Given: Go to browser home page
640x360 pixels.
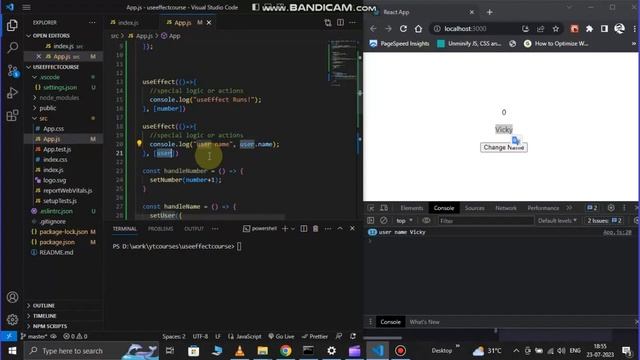Looking at the screenshot, I should [418, 29].
